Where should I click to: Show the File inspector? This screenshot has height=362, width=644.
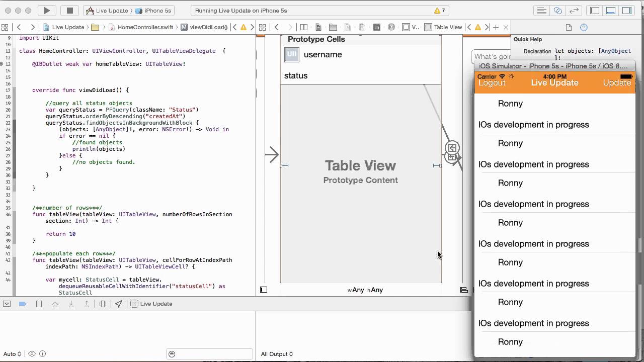click(569, 27)
